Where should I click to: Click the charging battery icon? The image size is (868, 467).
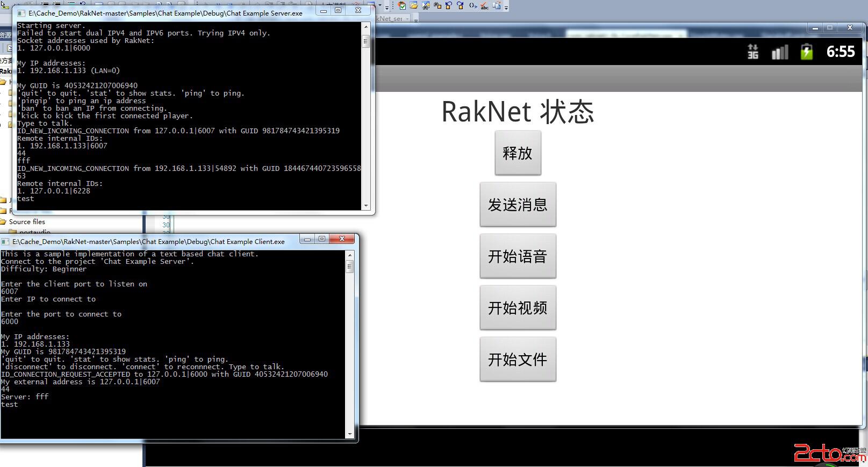coord(807,52)
